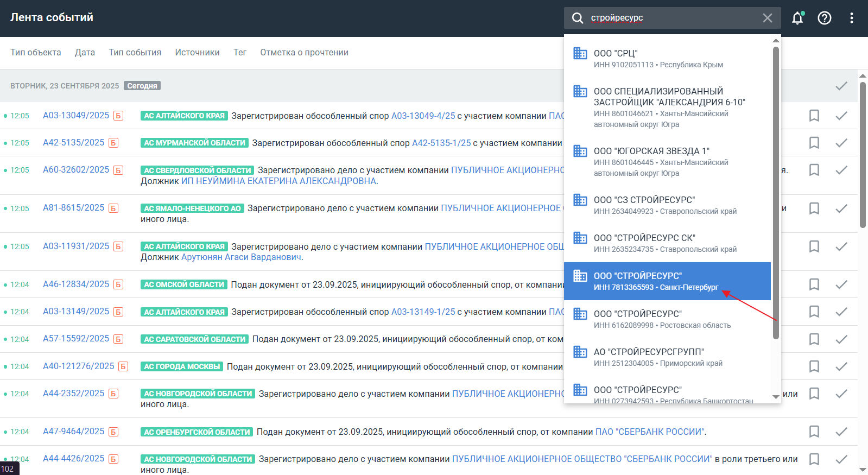Mark all of today's events as read
868x475 pixels.
(x=841, y=86)
